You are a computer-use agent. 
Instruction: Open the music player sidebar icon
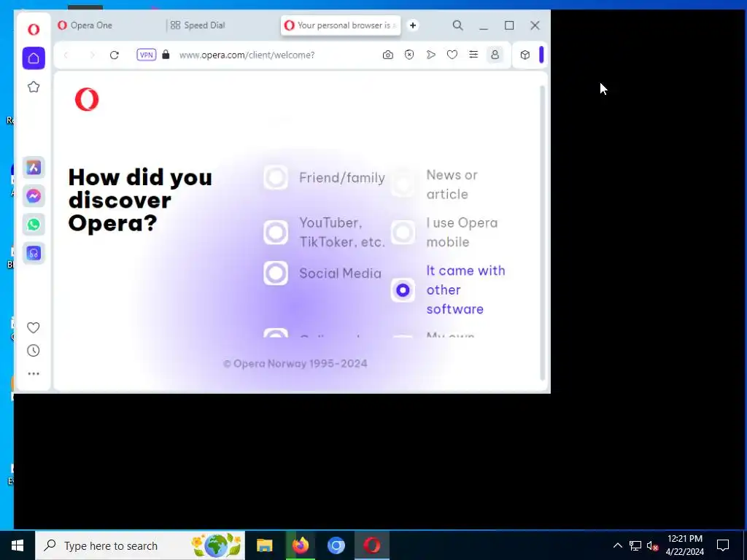(34, 253)
